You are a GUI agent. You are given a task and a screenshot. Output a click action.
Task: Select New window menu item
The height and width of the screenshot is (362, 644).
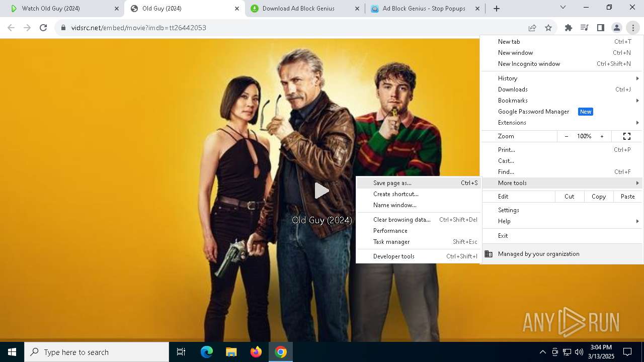(562, 53)
